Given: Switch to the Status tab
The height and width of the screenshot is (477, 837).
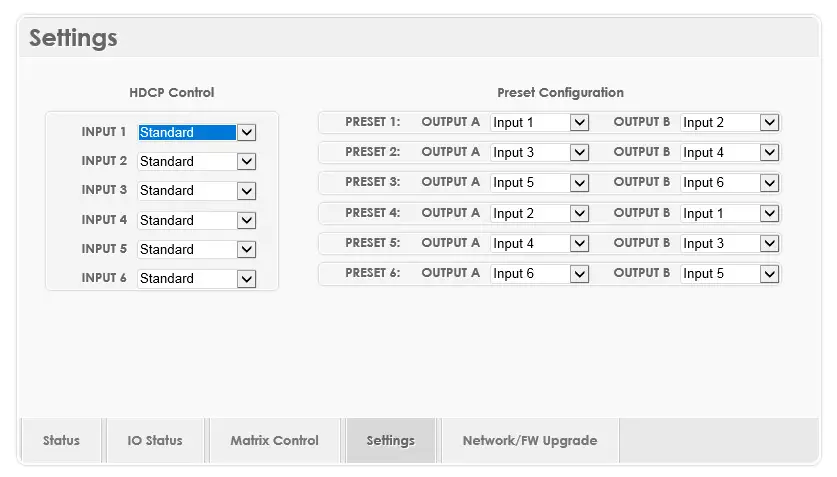Looking at the screenshot, I should 61,440.
